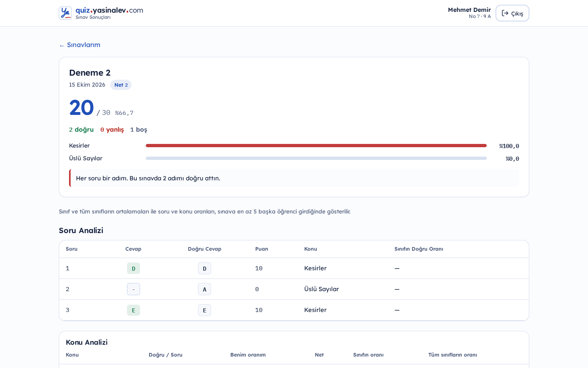Click the Sınıfın oranı column header
The height and width of the screenshot is (368, 588).
coord(368,355)
